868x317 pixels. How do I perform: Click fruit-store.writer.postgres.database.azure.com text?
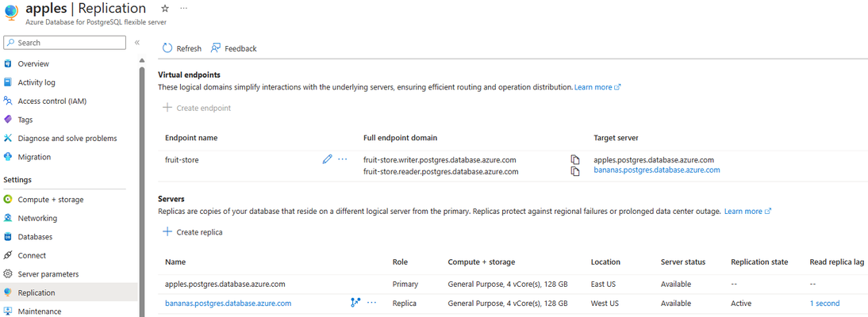point(440,160)
